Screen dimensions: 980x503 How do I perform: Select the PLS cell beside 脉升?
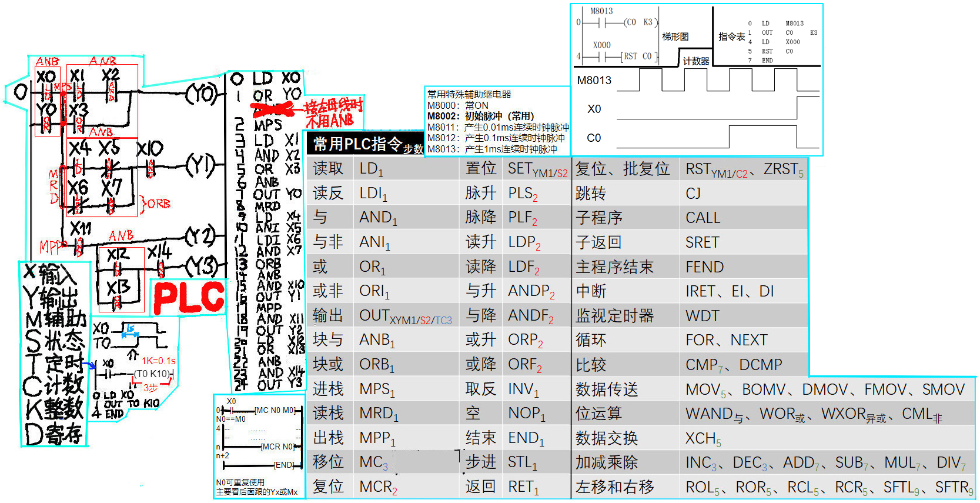[x=536, y=194]
